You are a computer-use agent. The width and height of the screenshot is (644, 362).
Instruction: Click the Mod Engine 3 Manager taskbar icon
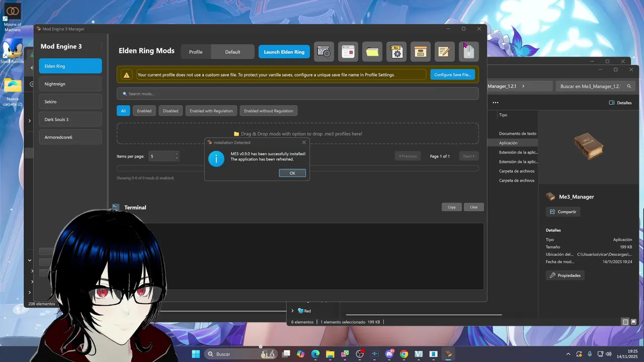pos(448,354)
